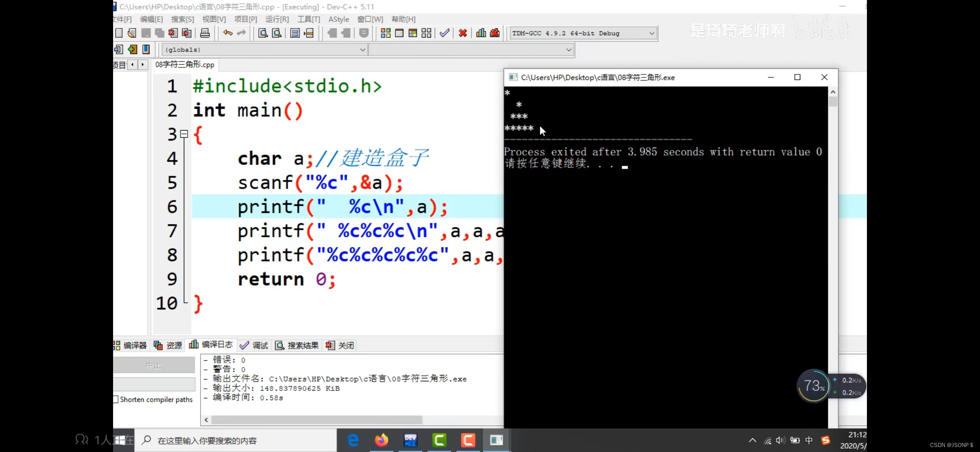Viewport: 980px width, 452px height.
Task: Open the empty members dropdown
Action: coord(568,49)
